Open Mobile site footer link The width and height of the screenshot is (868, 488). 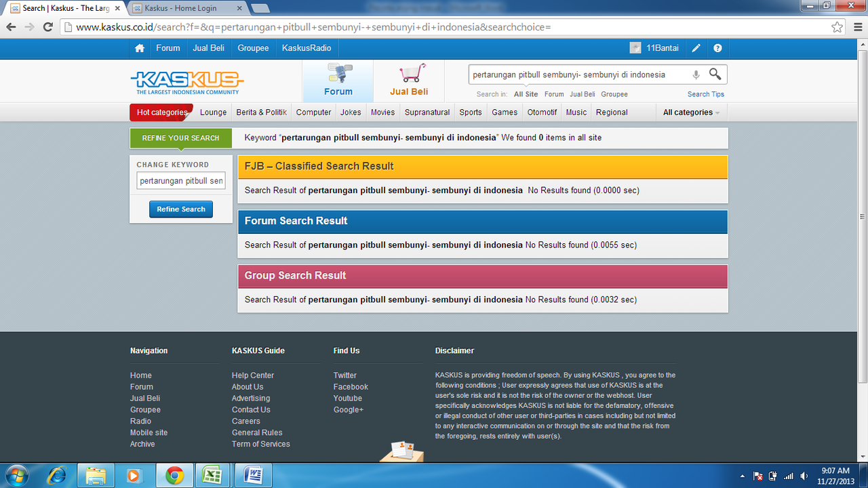pyautogui.click(x=149, y=432)
